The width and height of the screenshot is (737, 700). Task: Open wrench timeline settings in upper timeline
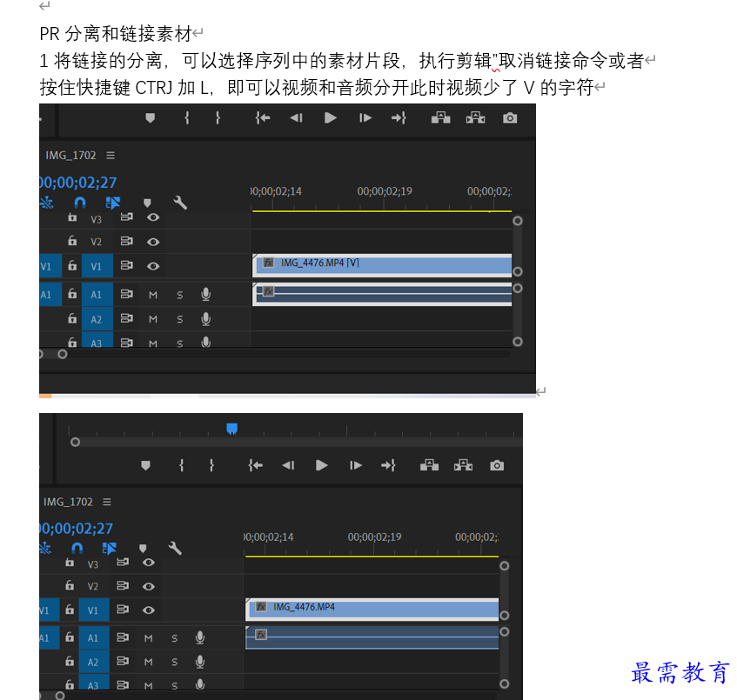click(x=180, y=203)
